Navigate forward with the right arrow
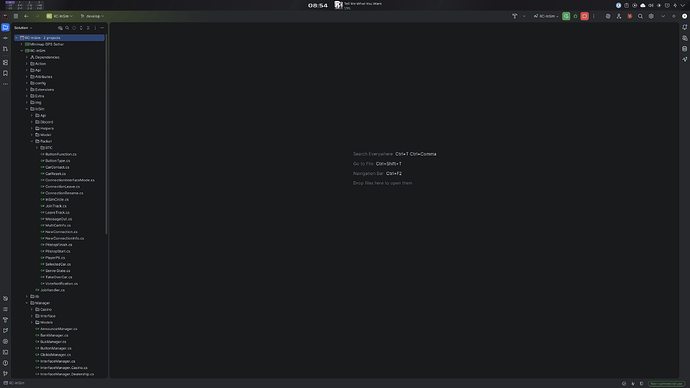Screen dimensions: 690x388 coord(37,16)
